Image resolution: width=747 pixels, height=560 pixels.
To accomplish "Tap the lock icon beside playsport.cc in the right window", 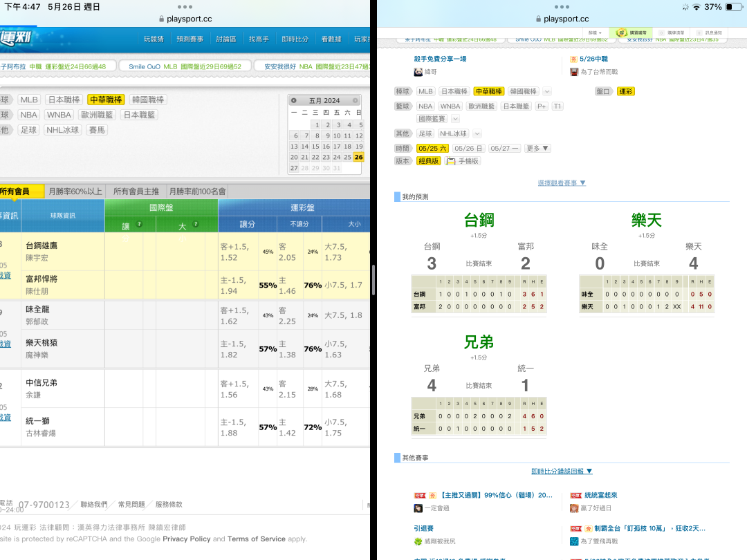I will point(539,19).
